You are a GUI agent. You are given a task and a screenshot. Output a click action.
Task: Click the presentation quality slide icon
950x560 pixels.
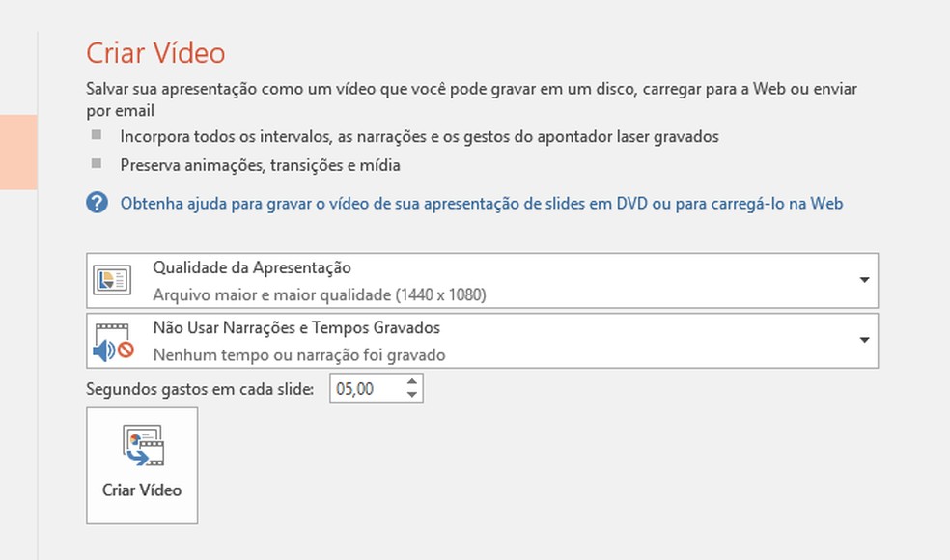coord(113,279)
